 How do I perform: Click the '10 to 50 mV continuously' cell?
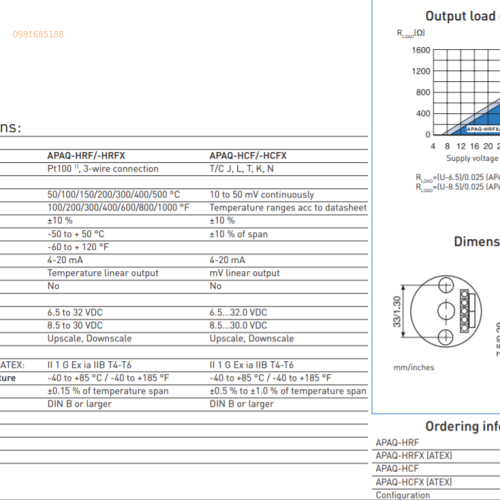click(262, 195)
